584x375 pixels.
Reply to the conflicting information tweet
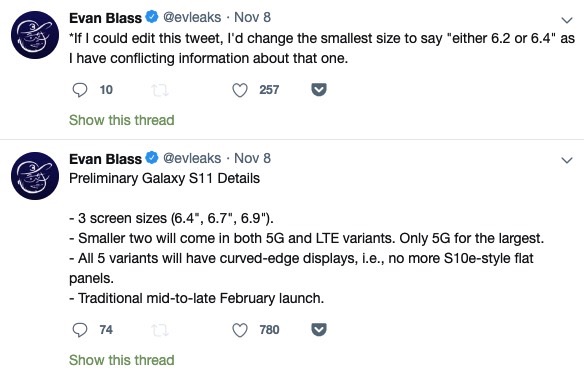[79, 90]
